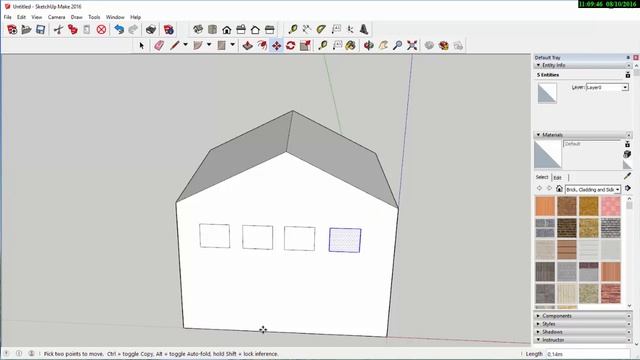Open the Draw menu
Viewport: 640px width, 360px height.
click(x=77, y=17)
